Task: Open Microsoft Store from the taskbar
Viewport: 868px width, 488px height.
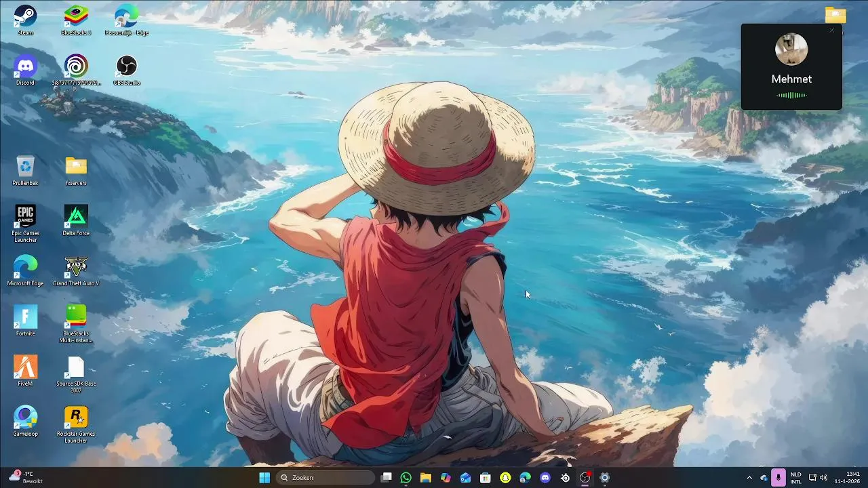Action: [486, 478]
